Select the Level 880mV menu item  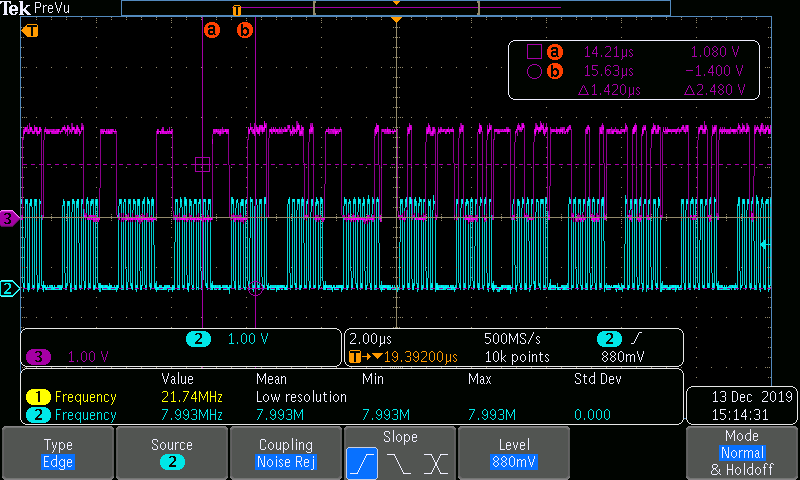tap(514, 453)
